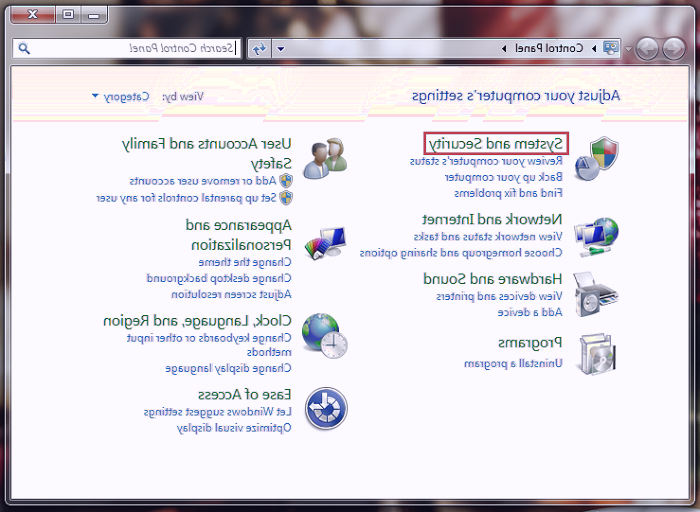Click the Appearance and Personalization icon
700x512 pixels.
[x=324, y=242]
